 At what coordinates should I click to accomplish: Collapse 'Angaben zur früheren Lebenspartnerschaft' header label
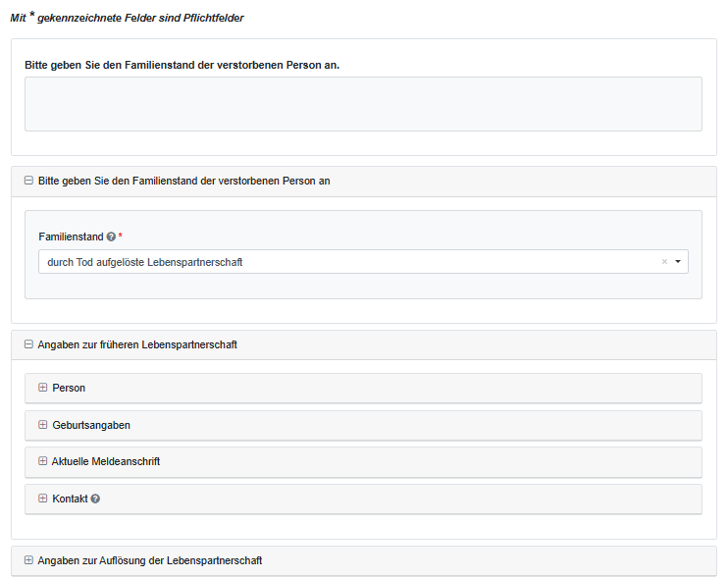click(137, 344)
